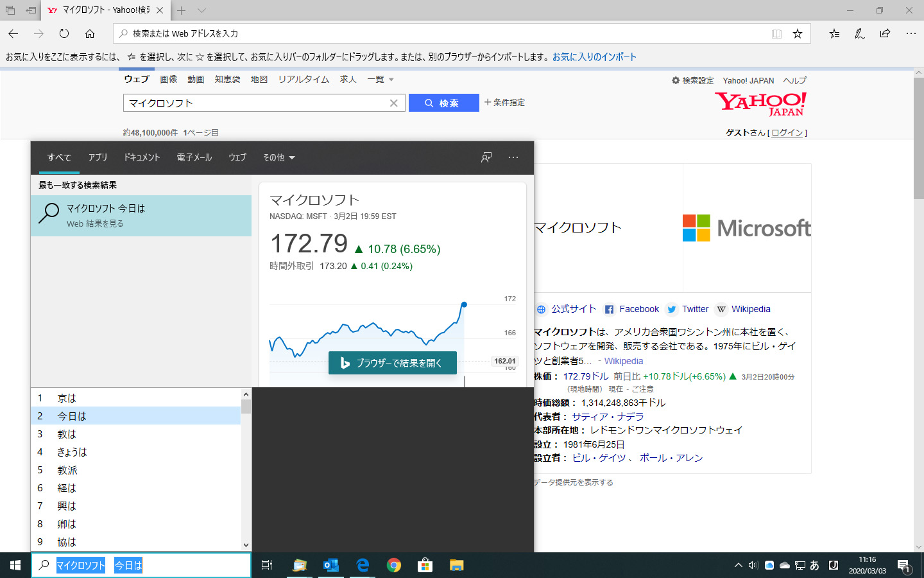This screenshot has width=924, height=578.
Task: Open ポール・アレン founder link
Action: click(x=671, y=457)
